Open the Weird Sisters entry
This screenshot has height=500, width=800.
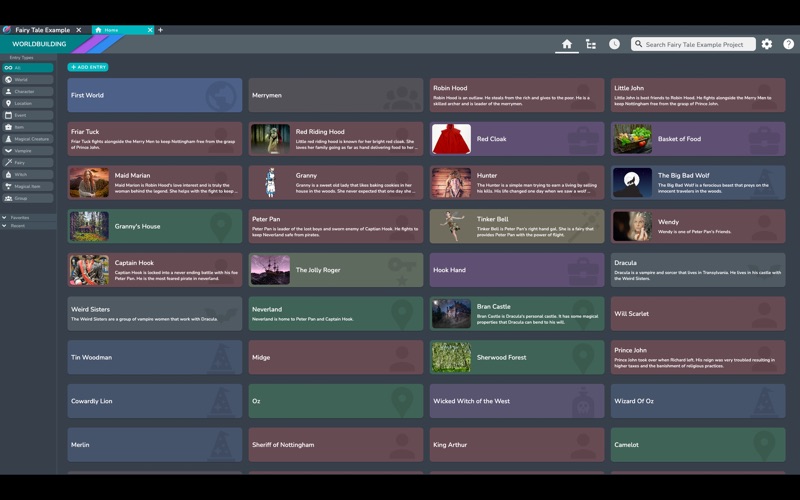(155, 314)
